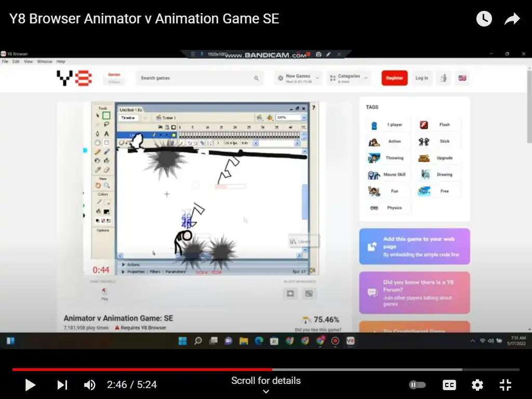Image resolution: width=532 pixels, height=399 pixels.
Task: Toggle the game sound speaker icon
Action: (x=312, y=270)
